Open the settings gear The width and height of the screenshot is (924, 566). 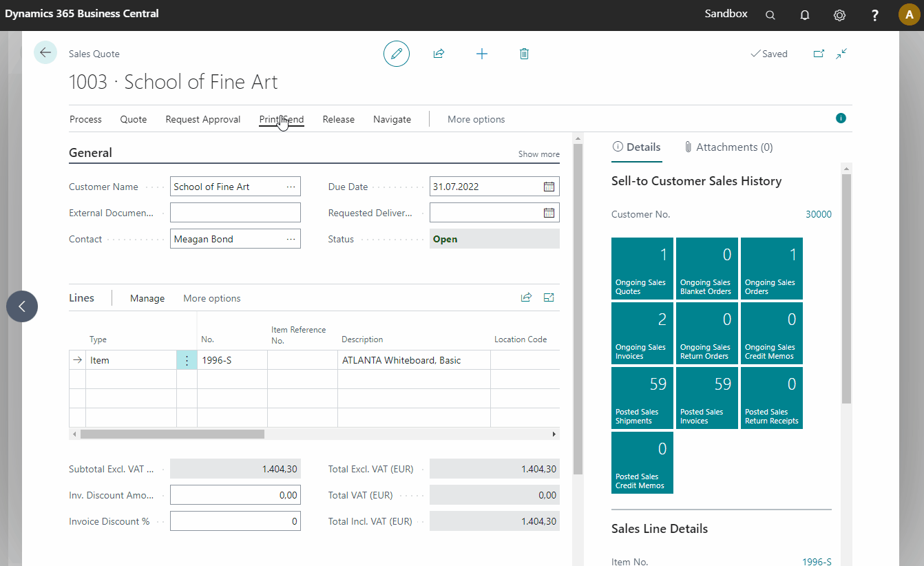839,15
